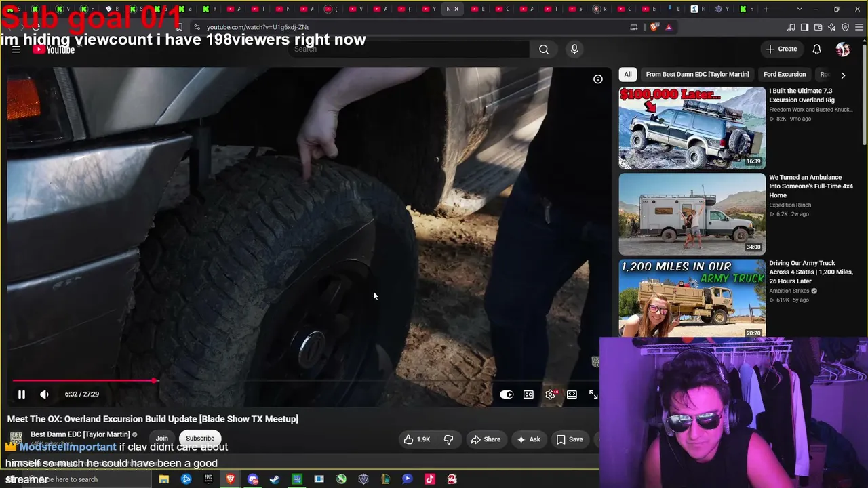Open a new browser tab
This screenshot has height=488, width=868.
[766, 9]
